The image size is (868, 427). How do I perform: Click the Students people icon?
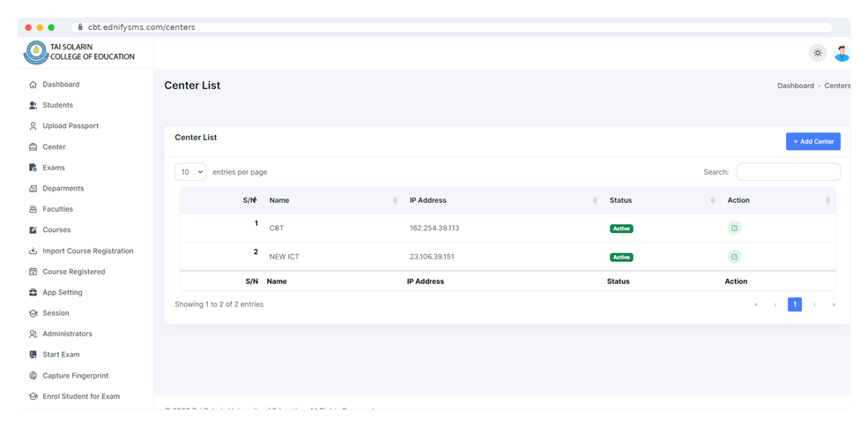(33, 105)
